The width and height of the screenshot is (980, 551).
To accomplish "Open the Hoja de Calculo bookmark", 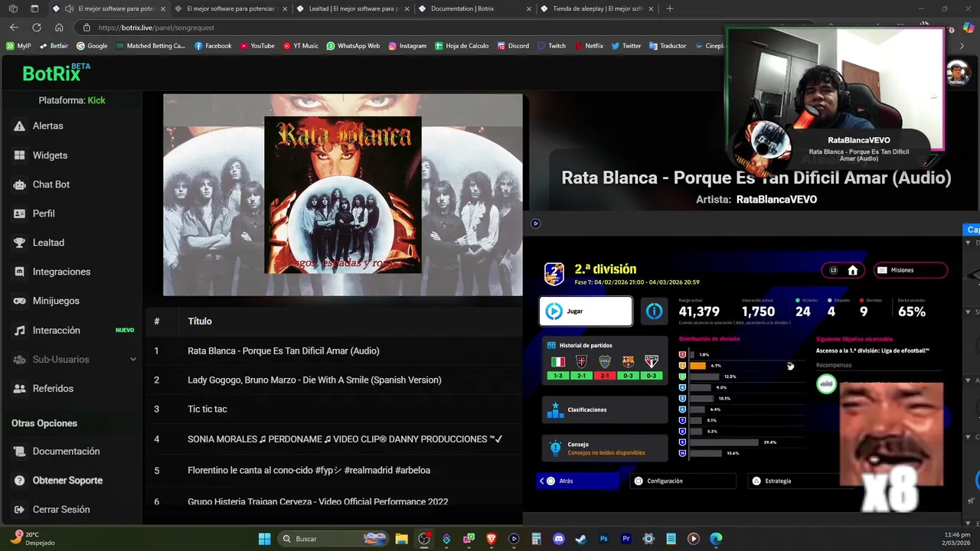I will pyautogui.click(x=462, y=46).
